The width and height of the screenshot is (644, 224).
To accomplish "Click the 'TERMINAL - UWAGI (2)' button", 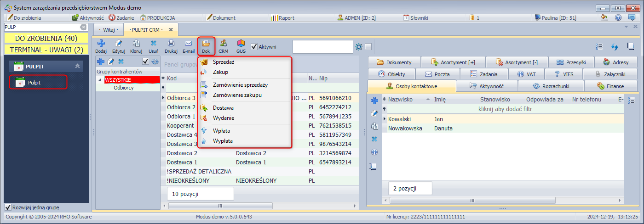I will 46,50.
